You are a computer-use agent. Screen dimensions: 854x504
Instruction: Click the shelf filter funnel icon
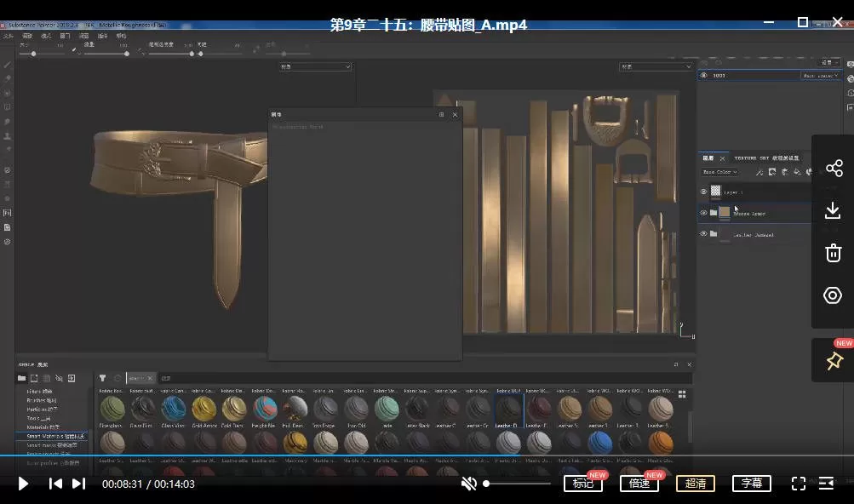tap(102, 378)
